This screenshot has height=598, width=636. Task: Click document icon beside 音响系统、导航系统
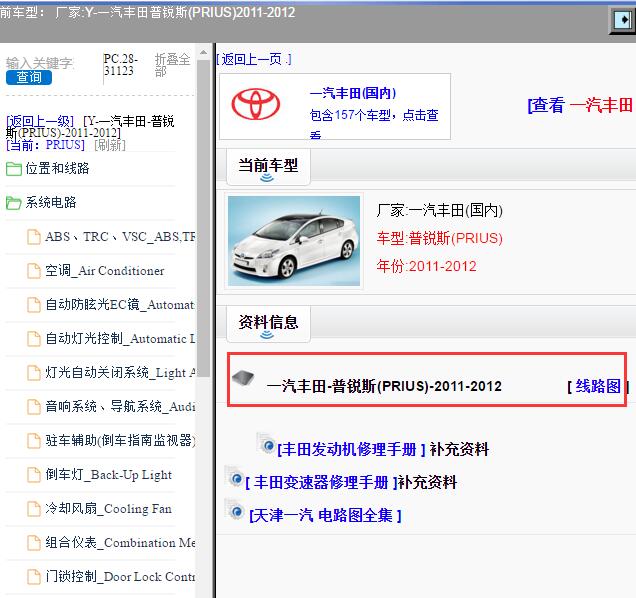click(x=34, y=407)
